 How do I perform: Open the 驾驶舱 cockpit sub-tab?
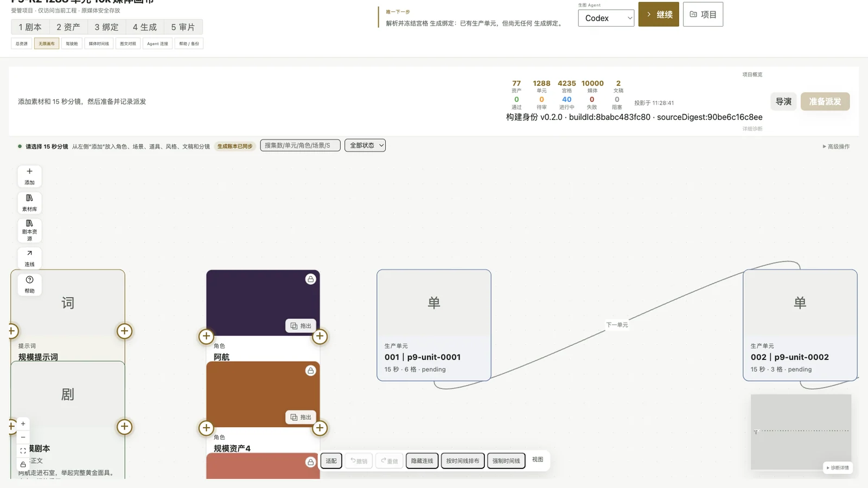pyautogui.click(x=72, y=43)
